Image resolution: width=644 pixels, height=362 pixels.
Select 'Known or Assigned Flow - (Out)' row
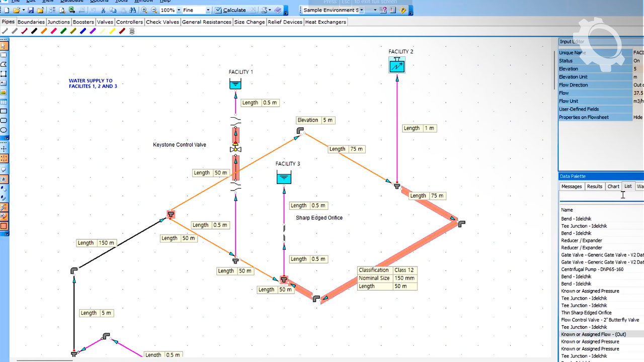(602, 334)
